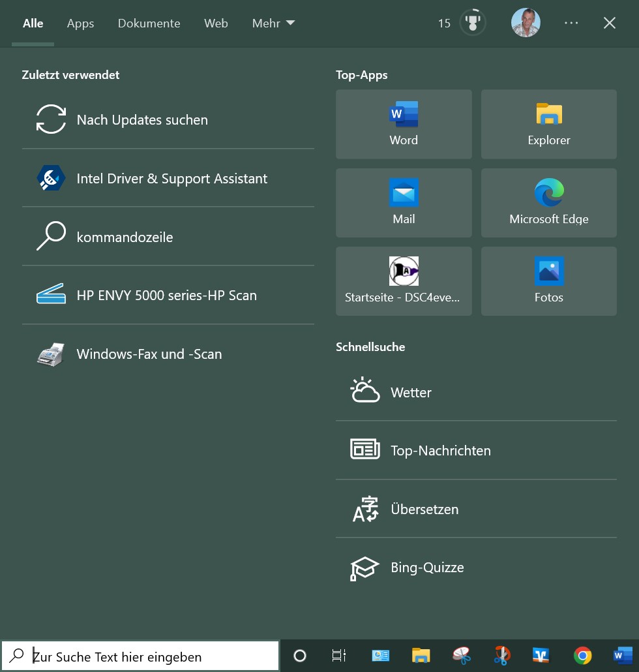This screenshot has width=639, height=672.
Task: Launch Microsoft Edge from Top-Apps
Action: 548,203
